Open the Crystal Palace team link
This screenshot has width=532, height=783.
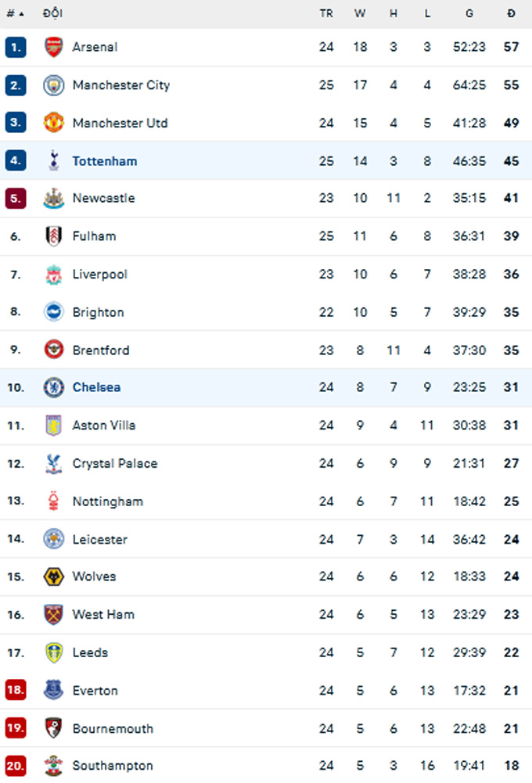point(114,463)
